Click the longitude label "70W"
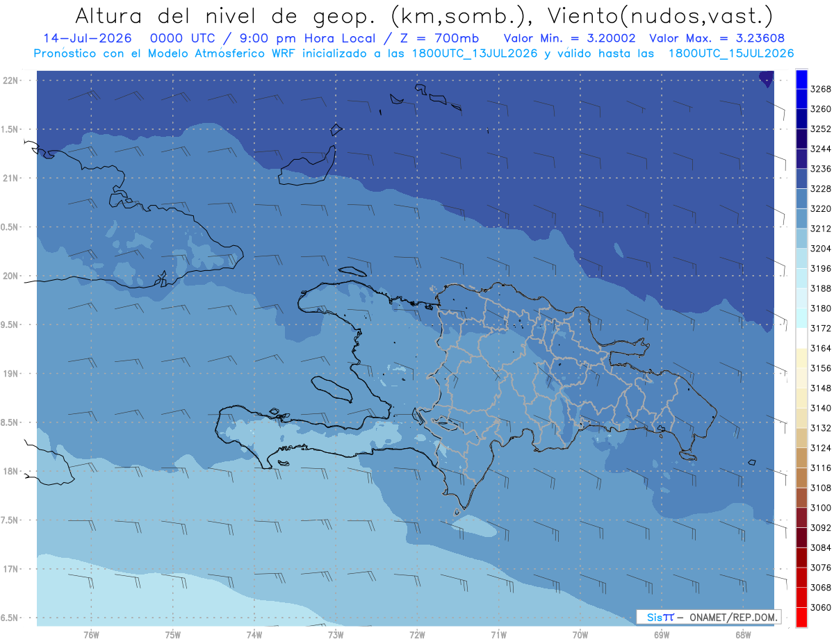 coord(580,635)
